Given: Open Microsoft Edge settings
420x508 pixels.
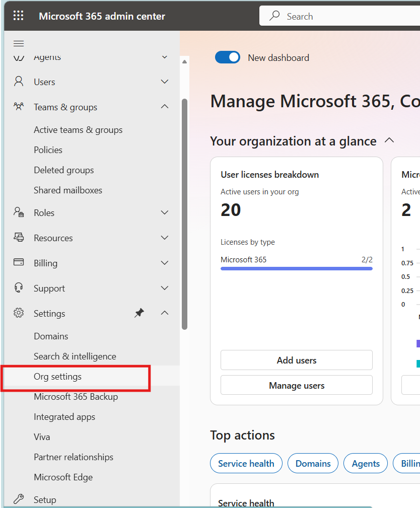Looking at the screenshot, I should point(63,477).
